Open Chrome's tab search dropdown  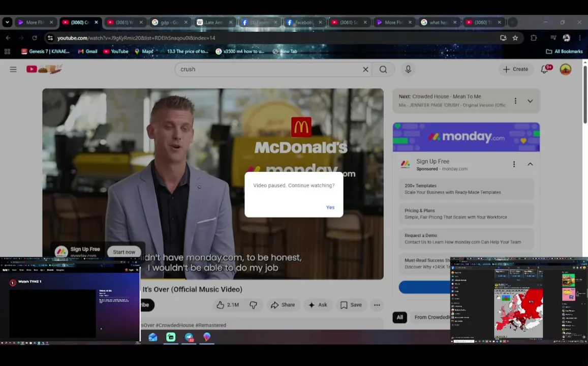pyautogui.click(x=7, y=22)
